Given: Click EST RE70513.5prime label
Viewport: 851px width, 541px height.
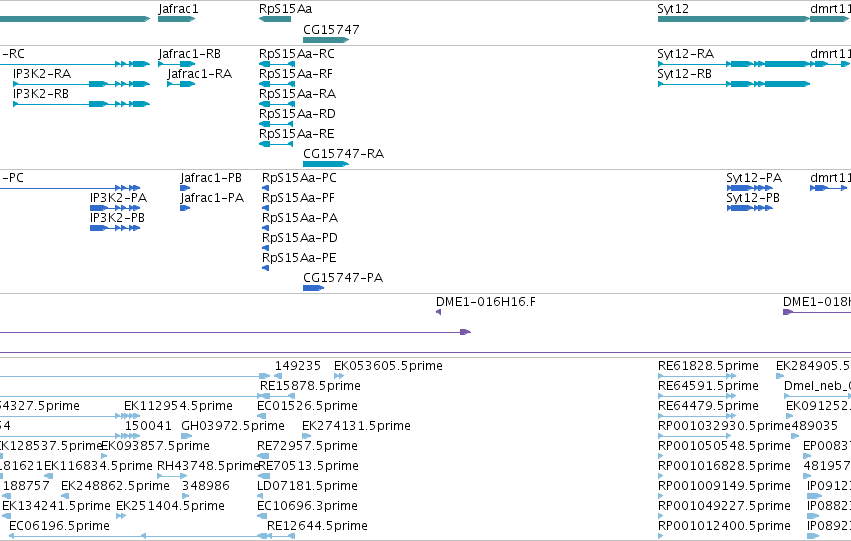Looking at the screenshot, I should point(308,467).
